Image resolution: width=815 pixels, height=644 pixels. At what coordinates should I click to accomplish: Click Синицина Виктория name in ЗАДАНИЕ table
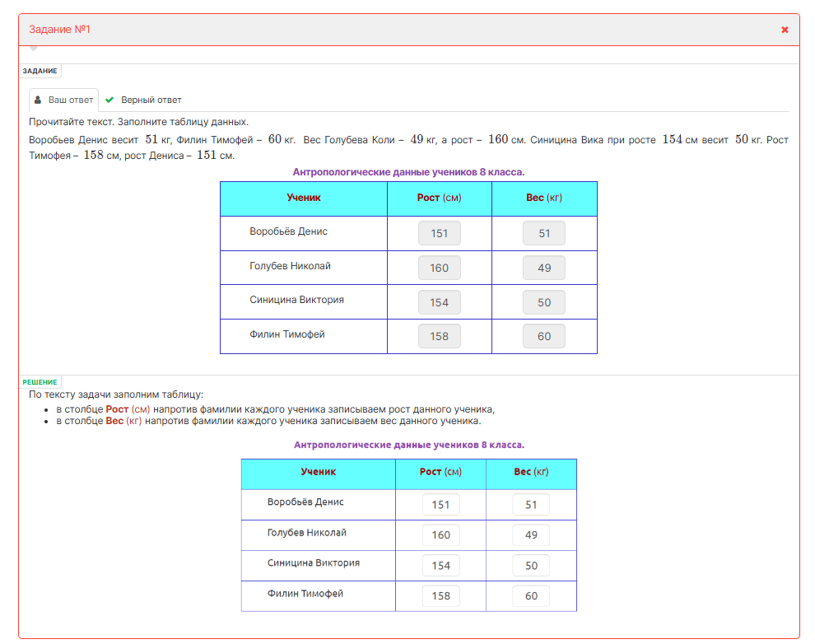click(297, 300)
